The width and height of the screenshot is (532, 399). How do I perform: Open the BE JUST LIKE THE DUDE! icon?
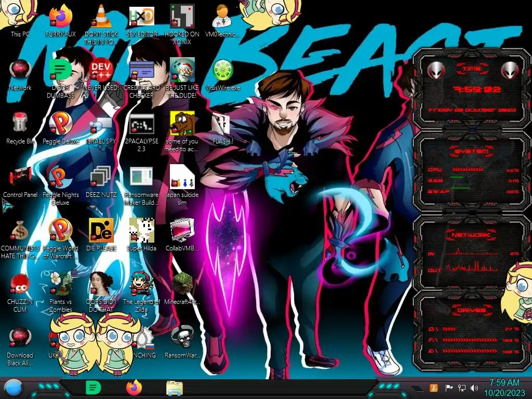pos(182,79)
